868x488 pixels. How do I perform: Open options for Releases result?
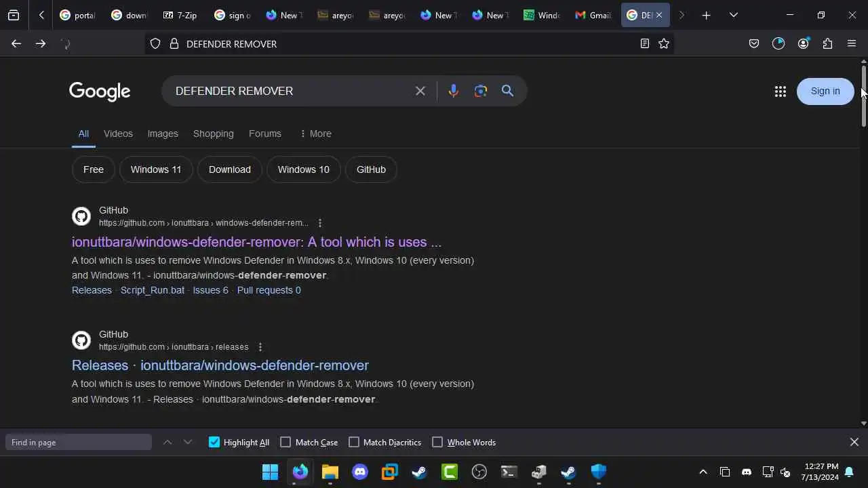(x=260, y=347)
